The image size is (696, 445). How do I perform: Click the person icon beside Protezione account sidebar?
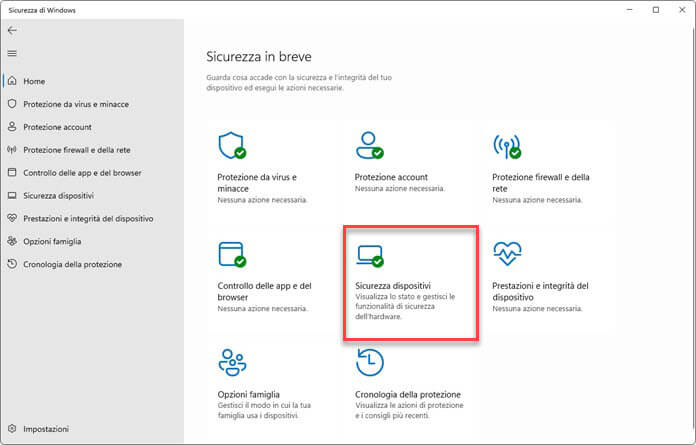pyautogui.click(x=12, y=126)
